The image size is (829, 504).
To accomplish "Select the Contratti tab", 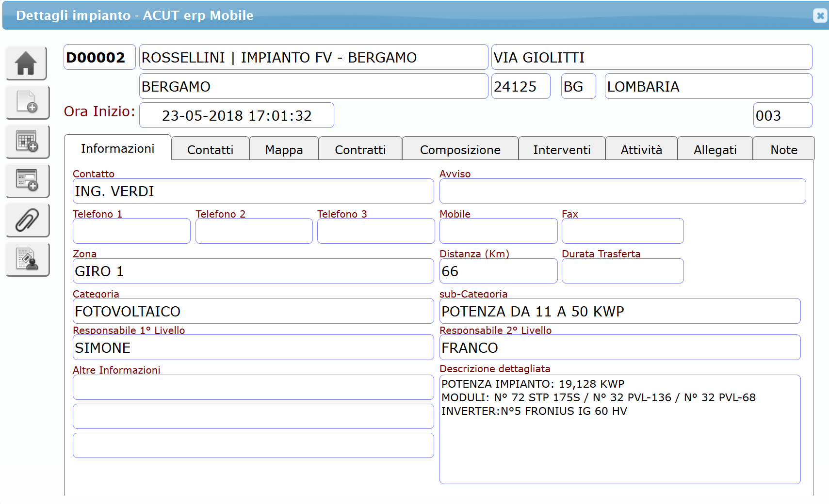I will coord(360,150).
